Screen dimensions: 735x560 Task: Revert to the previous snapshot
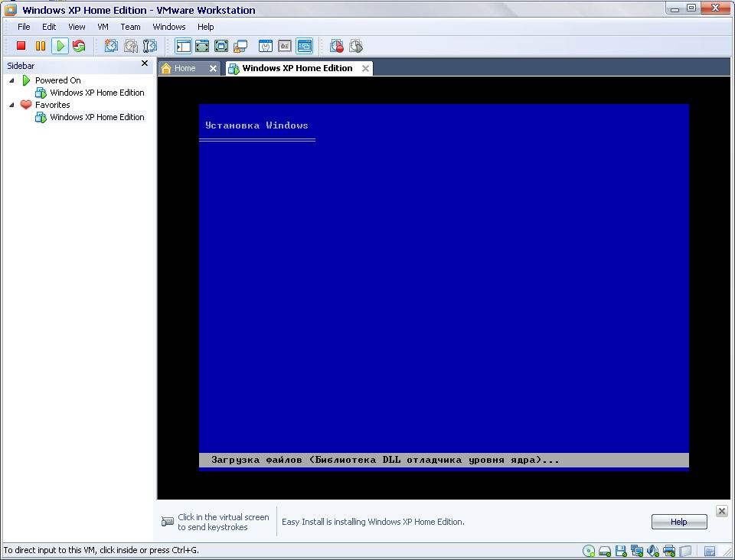tap(130, 46)
